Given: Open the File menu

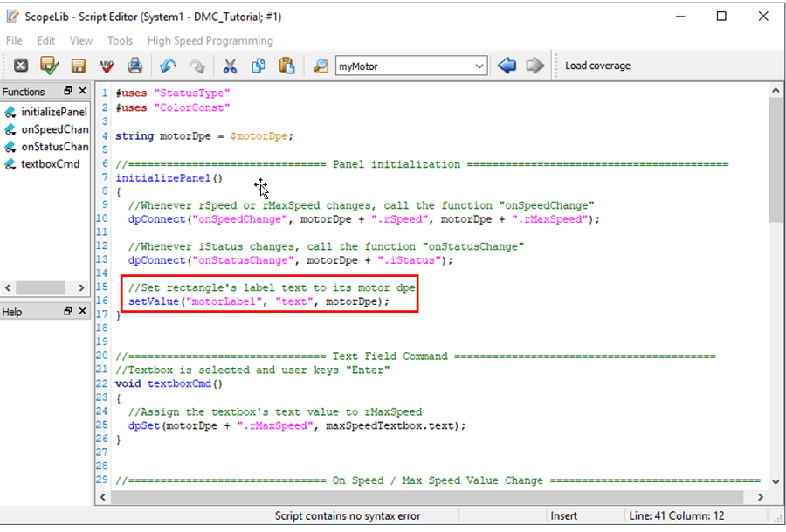Looking at the screenshot, I should (x=14, y=40).
